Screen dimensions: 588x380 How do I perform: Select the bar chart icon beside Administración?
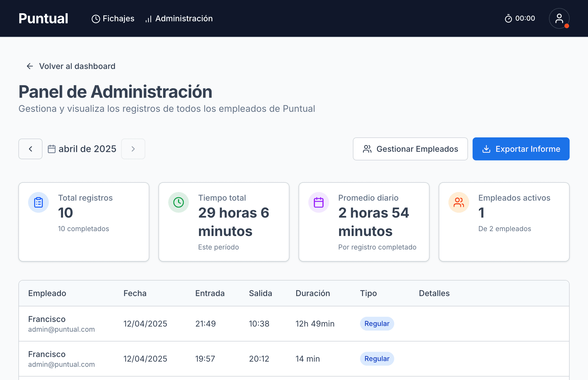148,19
